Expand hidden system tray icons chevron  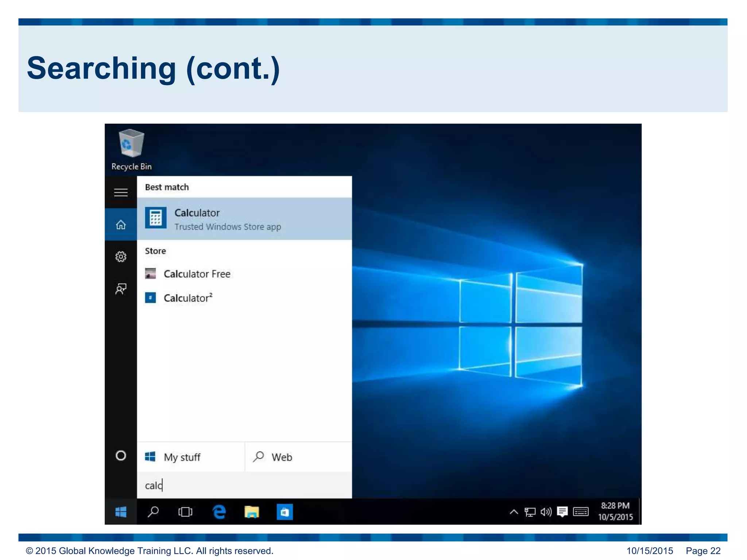point(514,512)
